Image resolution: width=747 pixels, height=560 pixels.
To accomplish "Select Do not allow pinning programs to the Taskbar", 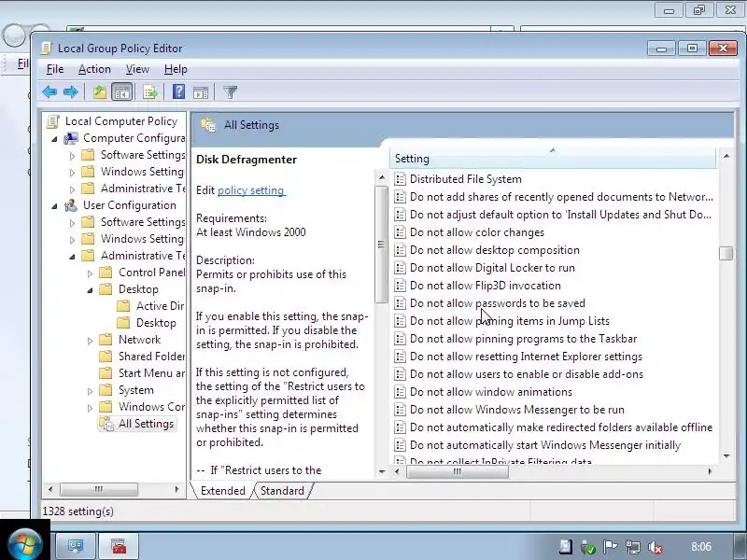I will pyautogui.click(x=523, y=339).
